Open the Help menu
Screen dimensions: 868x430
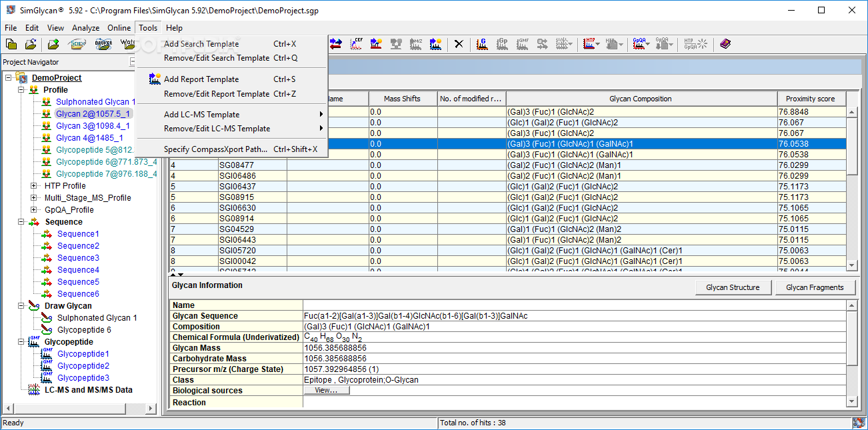[x=175, y=28]
